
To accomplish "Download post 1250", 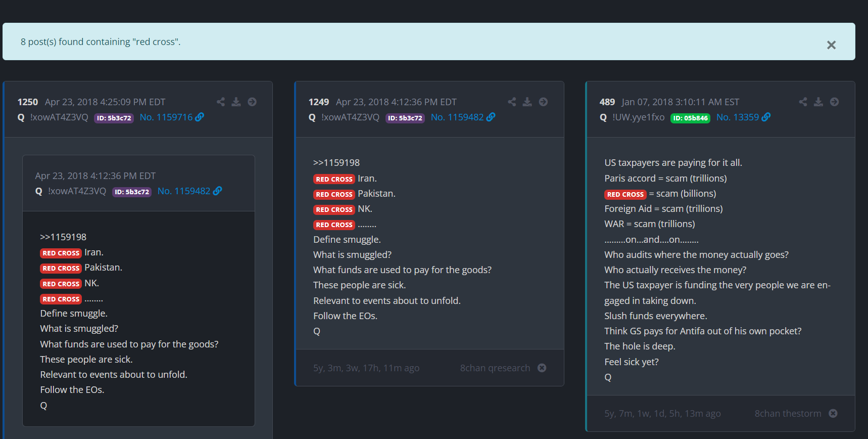I will click(x=236, y=102).
